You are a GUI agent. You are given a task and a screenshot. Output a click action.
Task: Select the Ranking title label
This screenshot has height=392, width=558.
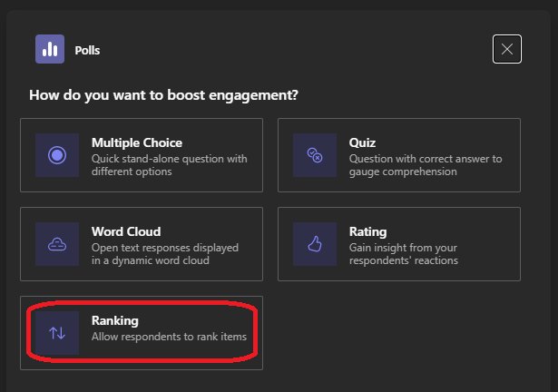tap(114, 320)
